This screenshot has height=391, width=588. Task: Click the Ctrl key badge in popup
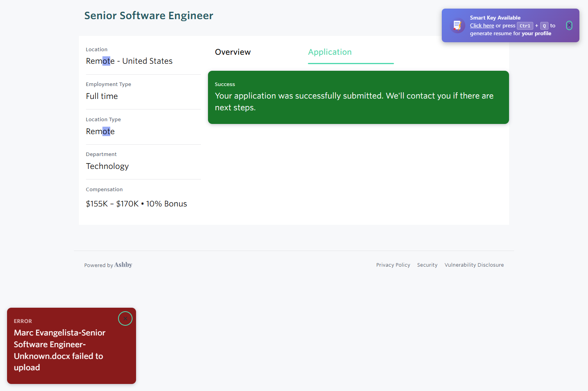point(525,26)
